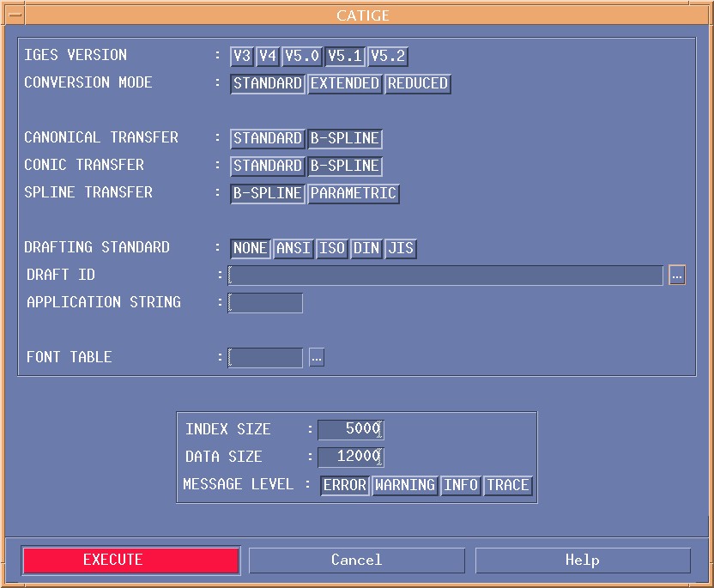Image resolution: width=714 pixels, height=588 pixels.
Task: Set conversion mode to STANDARD
Action: 267,83
